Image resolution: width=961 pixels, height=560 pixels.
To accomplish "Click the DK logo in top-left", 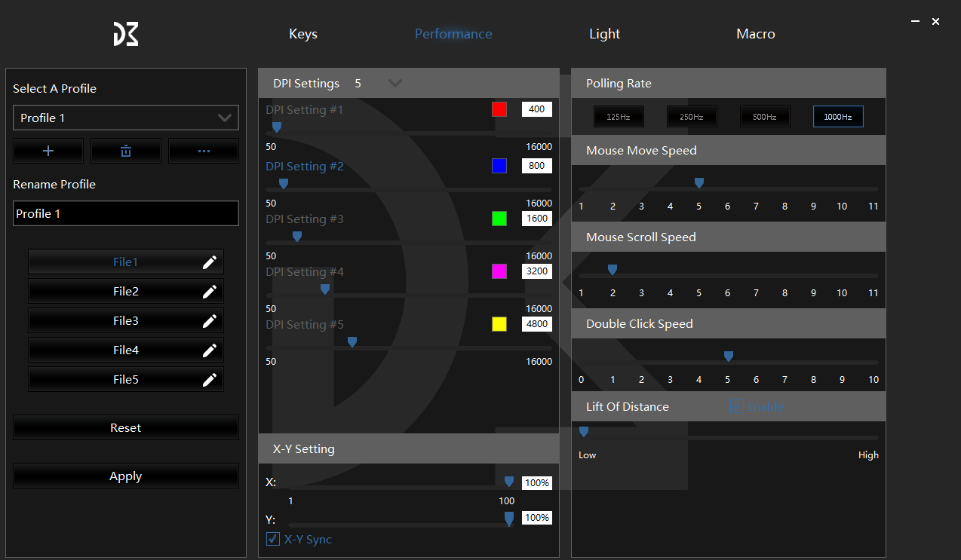I will tap(126, 34).
